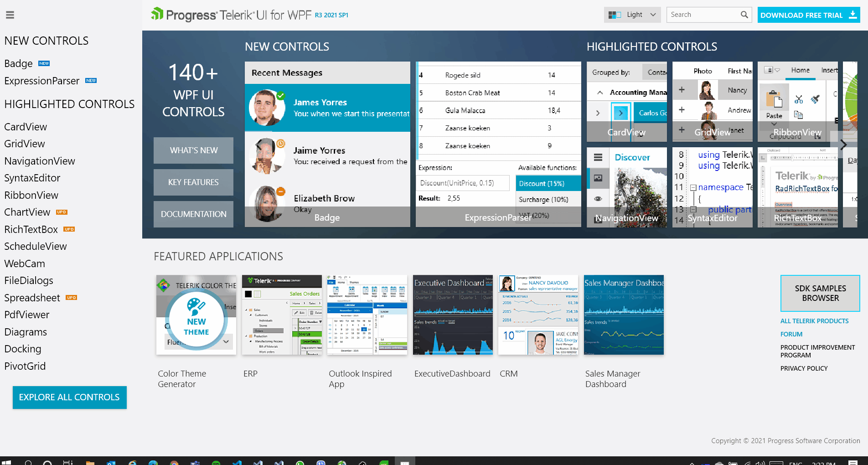Open WebCam from the sidebar
This screenshot has width=868, height=465.
coord(25,263)
